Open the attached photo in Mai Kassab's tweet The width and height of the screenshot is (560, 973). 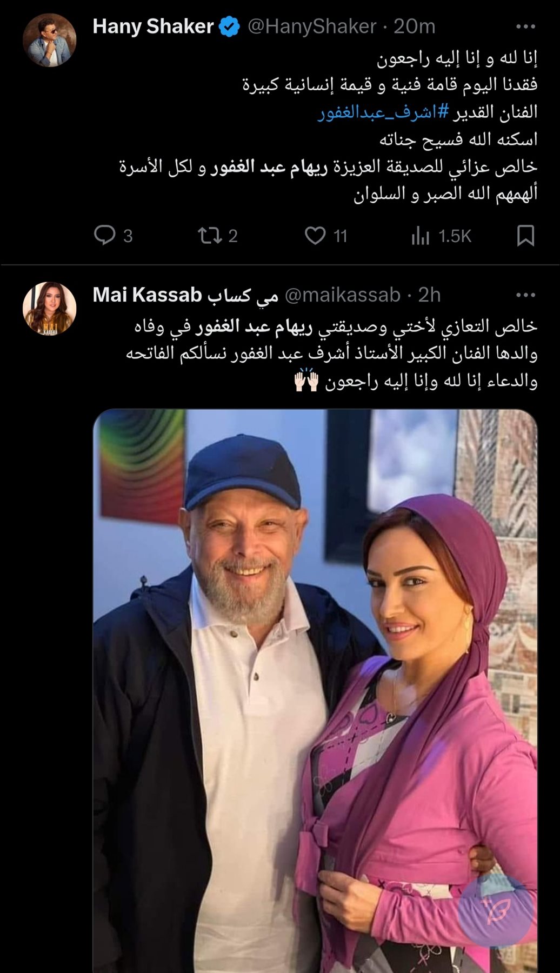click(x=315, y=691)
